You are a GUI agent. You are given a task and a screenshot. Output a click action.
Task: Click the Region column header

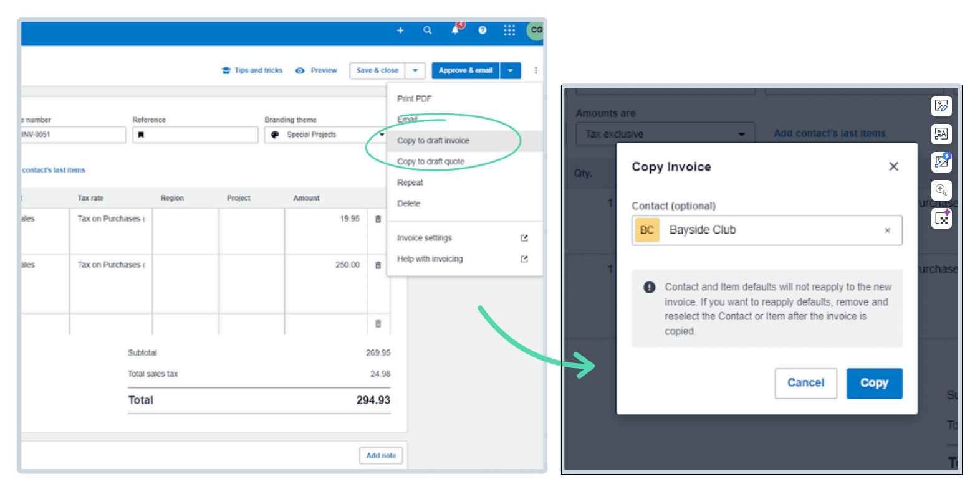172,198
